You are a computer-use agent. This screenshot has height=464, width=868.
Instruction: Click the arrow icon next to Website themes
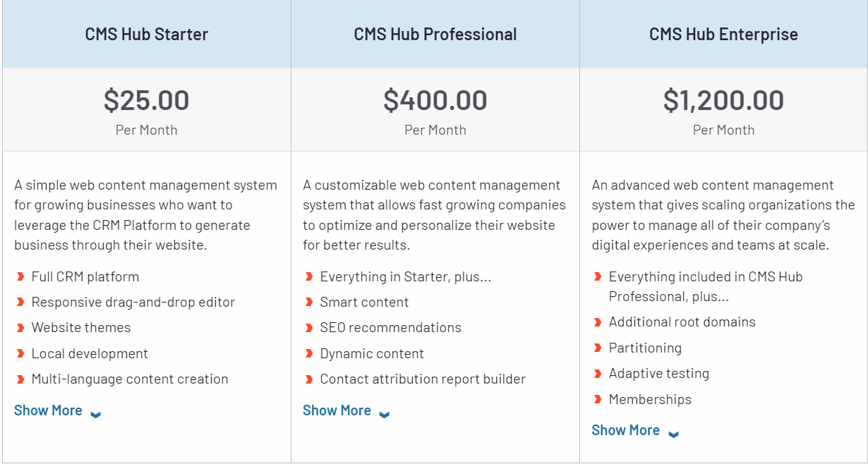click(22, 327)
